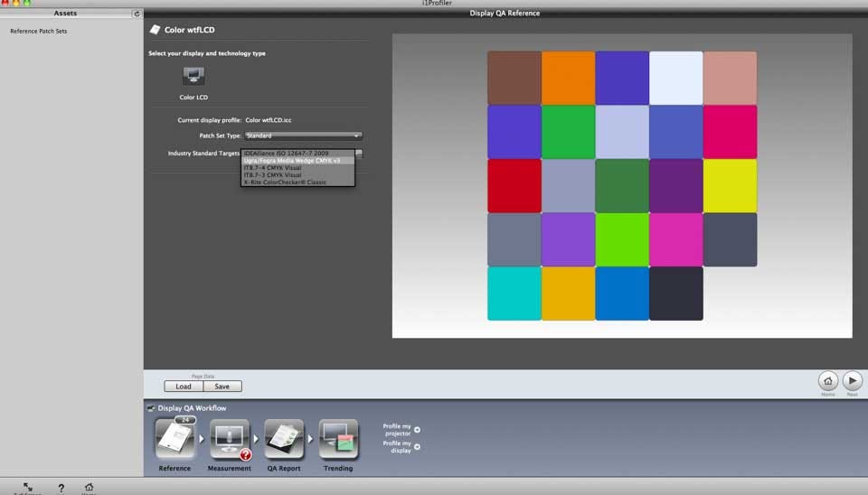The image size is (868, 495).
Task: Click Profile my projector link
Action: tap(401, 430)
